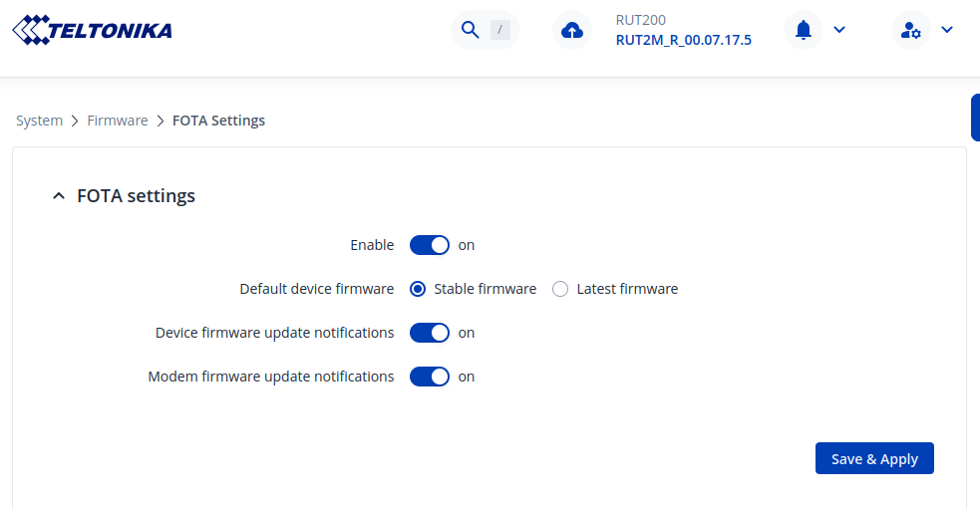Go to System in the breadcrumb
The width and height of the screenshot is (980, 509).
point(39,121)
